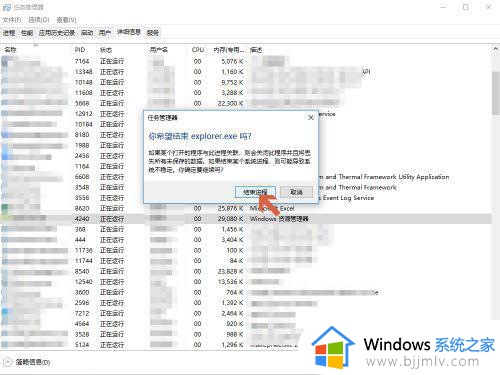Open the 文件(F) menu

[12, 20]
